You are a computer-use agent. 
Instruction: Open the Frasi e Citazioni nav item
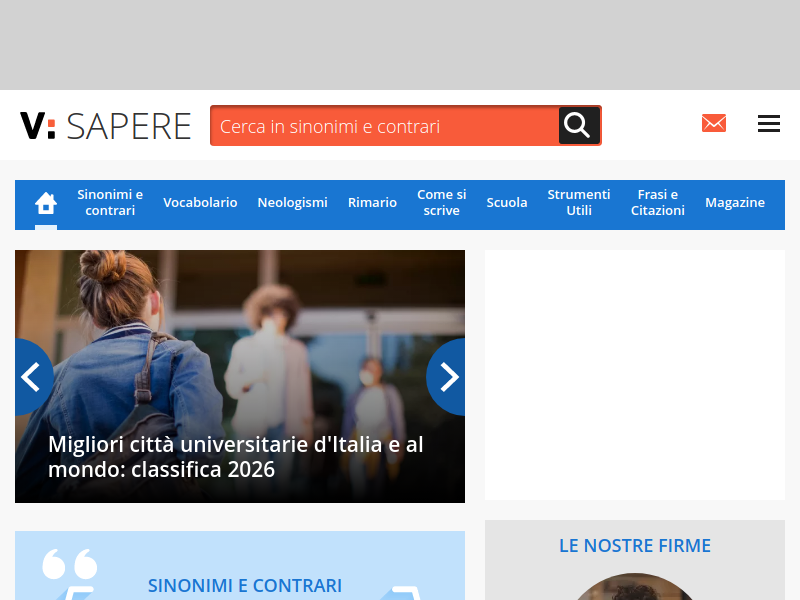click(x=658, y=203)
